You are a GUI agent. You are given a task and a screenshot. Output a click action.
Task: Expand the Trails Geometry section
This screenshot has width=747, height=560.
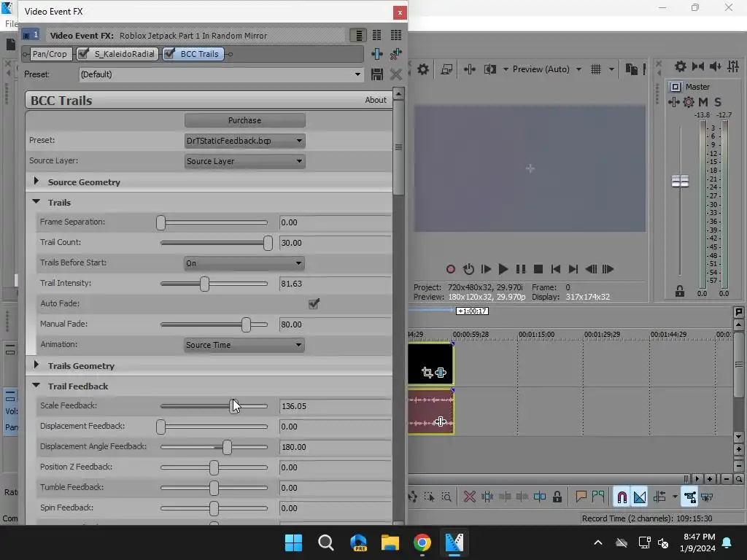coord(36,365)
